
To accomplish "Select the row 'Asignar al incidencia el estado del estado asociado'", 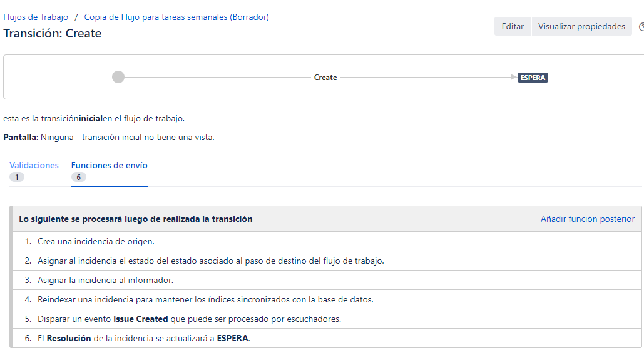I will pyautogui.click(x=327, y=261).
